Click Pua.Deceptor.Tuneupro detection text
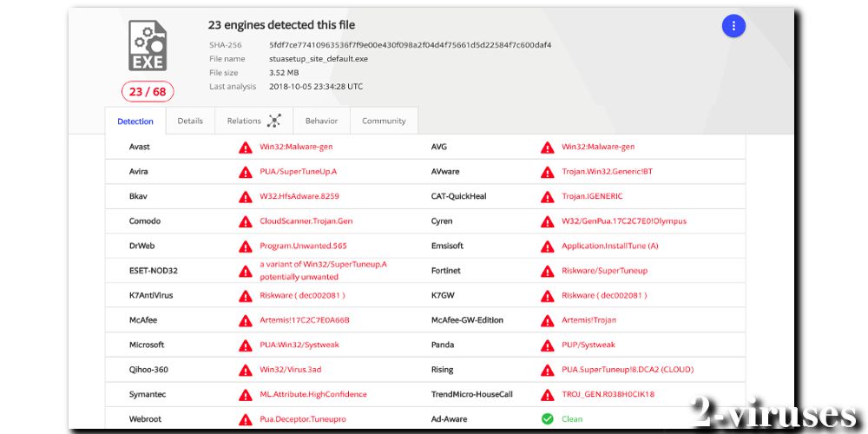The height and width of the screenshot is (434, 868). click(x=303, y=419)
